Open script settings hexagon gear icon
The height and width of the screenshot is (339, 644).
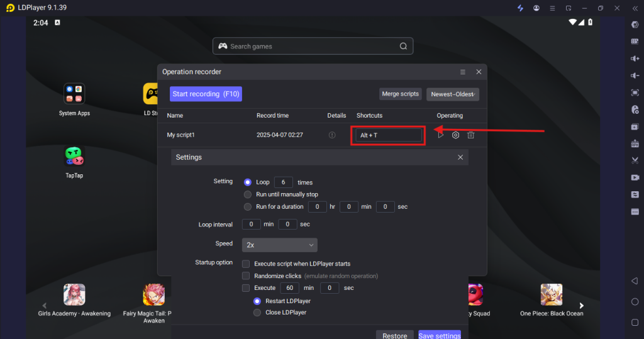[455, 135]
